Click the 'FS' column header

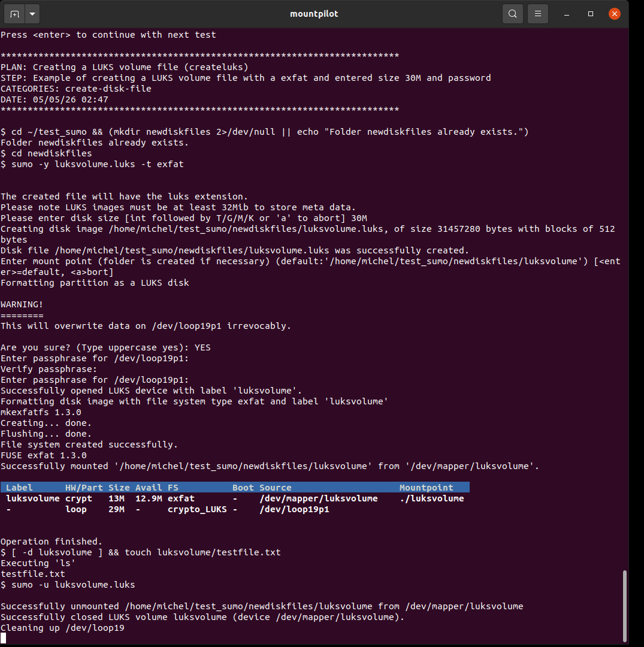tap(173, 487)
